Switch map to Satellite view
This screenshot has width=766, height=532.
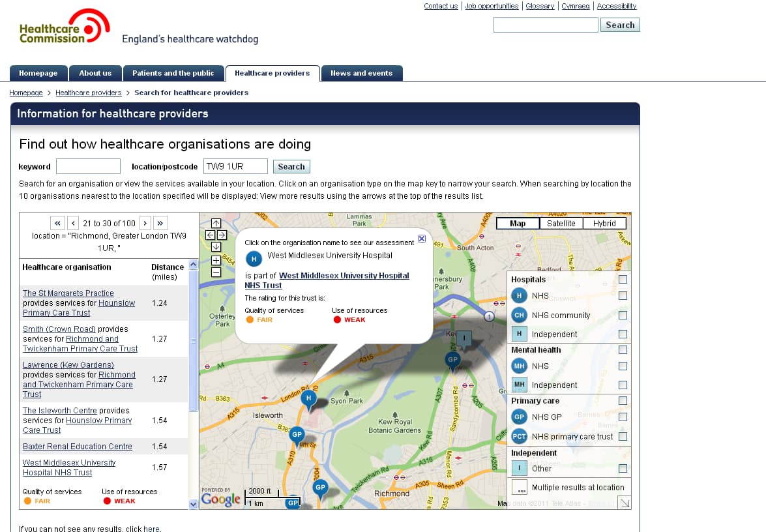tap(561, 223)
